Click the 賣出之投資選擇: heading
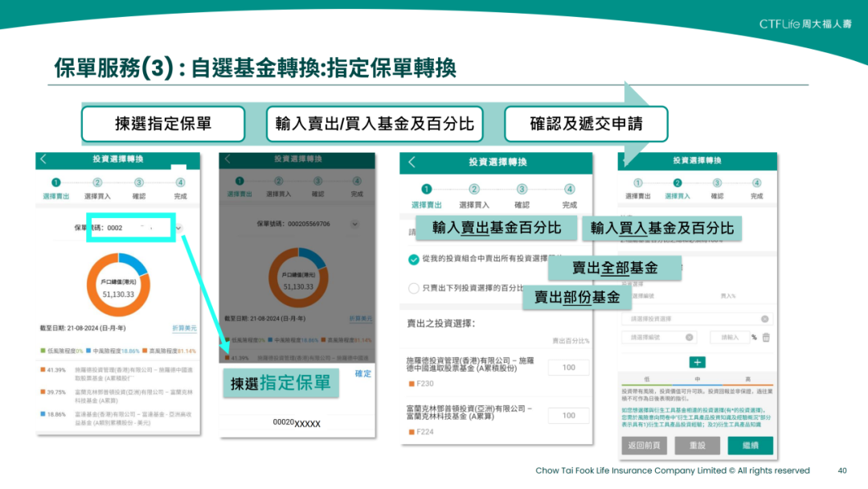868x489 pixels. click(441, 323)
